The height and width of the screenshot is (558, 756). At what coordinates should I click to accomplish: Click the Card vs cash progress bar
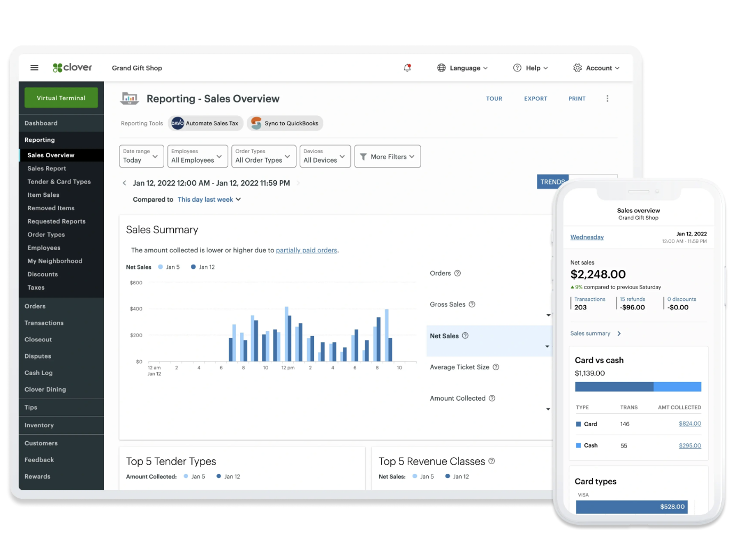(638, 387)
